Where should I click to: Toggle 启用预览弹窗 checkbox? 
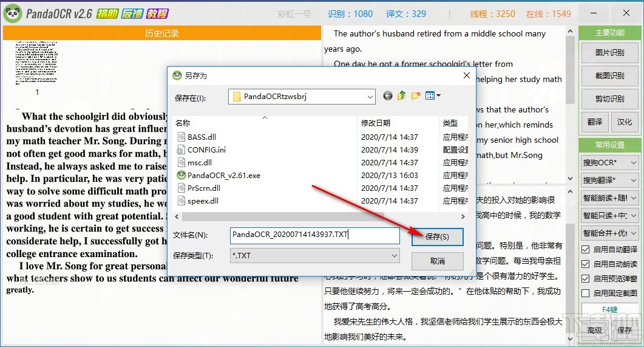pos(586,279)
